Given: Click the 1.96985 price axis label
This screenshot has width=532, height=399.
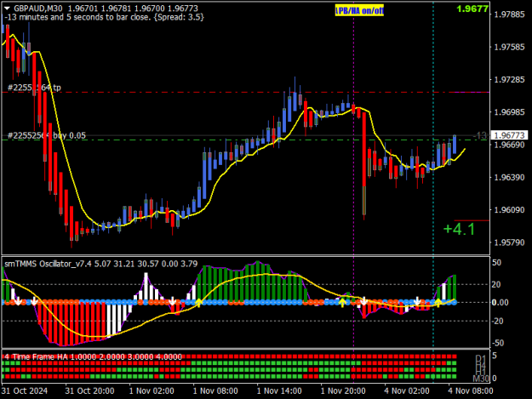Looking at the screenshot, I should pos(509,111).
